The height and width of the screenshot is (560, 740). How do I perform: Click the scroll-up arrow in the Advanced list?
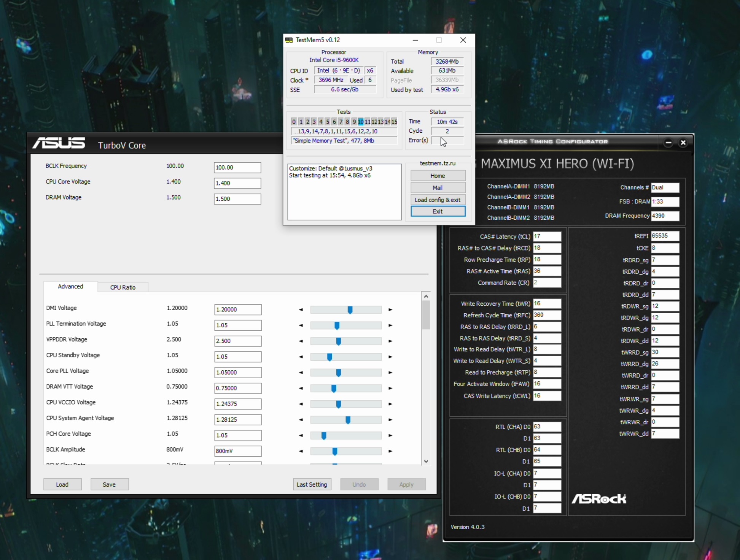click(x=426, y=296)
